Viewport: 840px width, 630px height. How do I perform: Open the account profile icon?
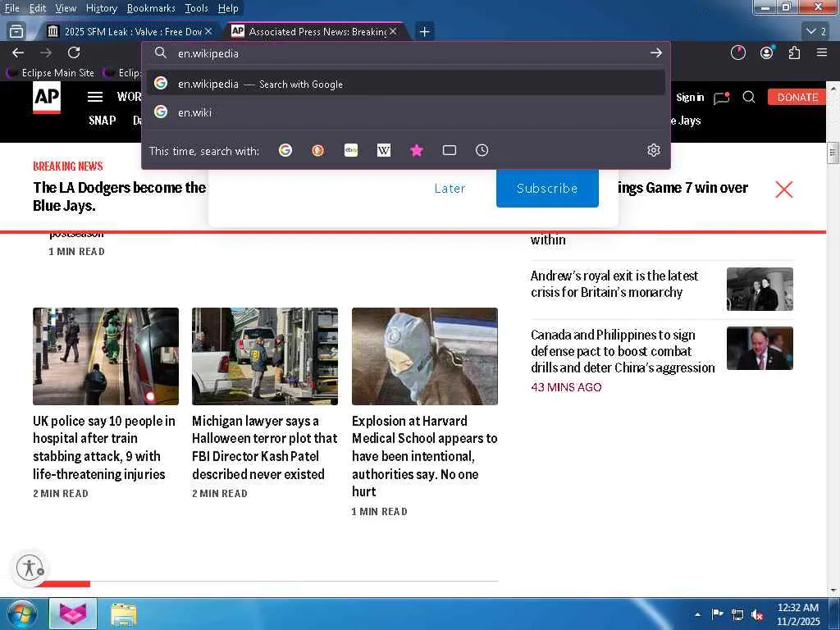(767, 52)
